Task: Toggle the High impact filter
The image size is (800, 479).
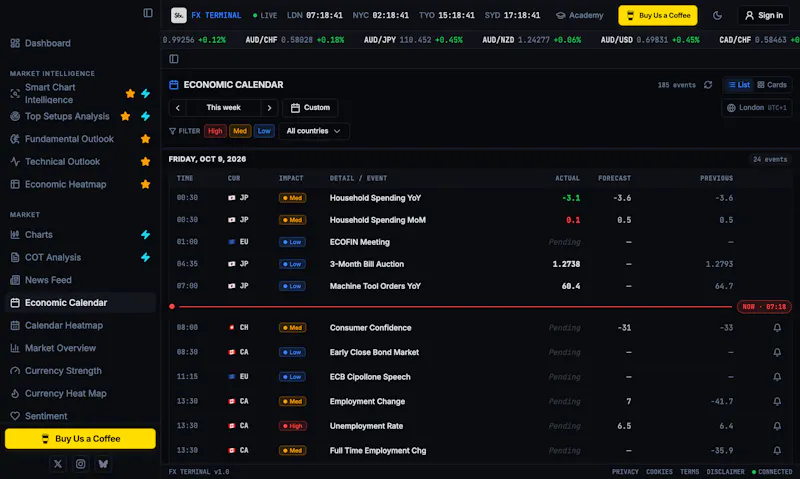Action: tap(215, 131)
